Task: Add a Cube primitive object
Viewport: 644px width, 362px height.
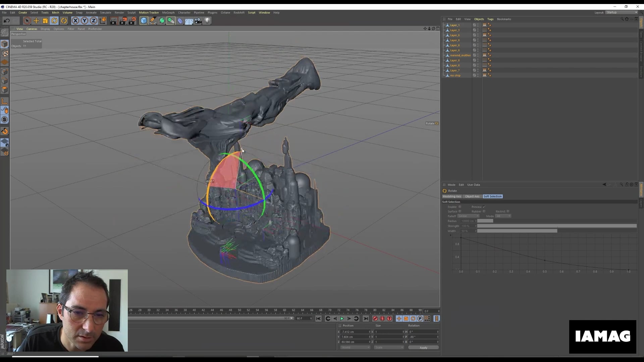Action: point(144,21)
